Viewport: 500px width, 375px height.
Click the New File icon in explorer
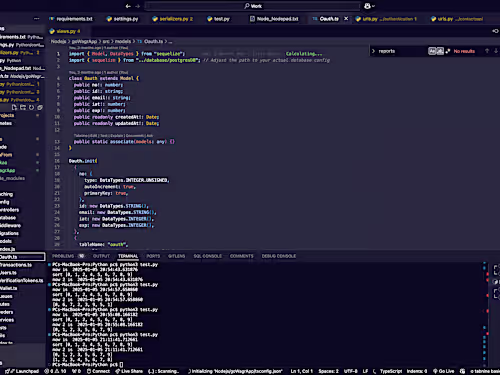(x=14, y=107)
